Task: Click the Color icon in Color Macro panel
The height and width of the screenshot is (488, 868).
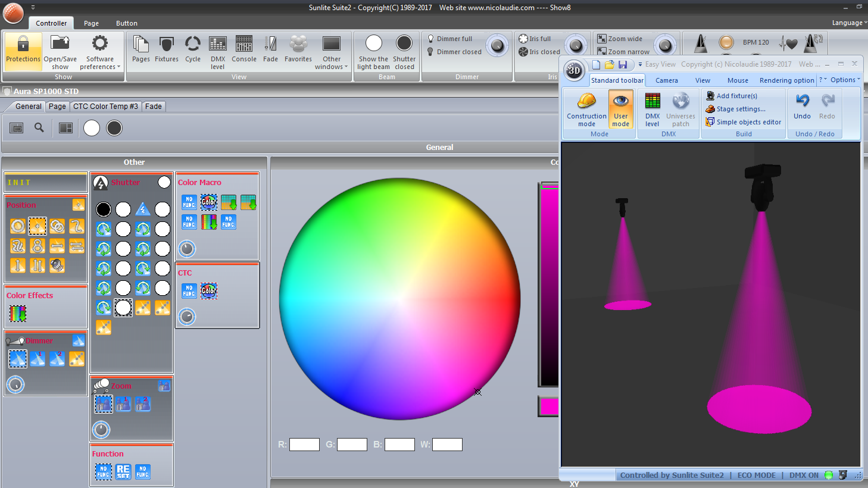Action: pos(209,202)
